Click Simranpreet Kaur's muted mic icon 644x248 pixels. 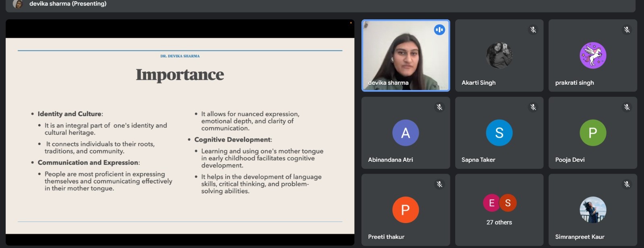(627, 184)
